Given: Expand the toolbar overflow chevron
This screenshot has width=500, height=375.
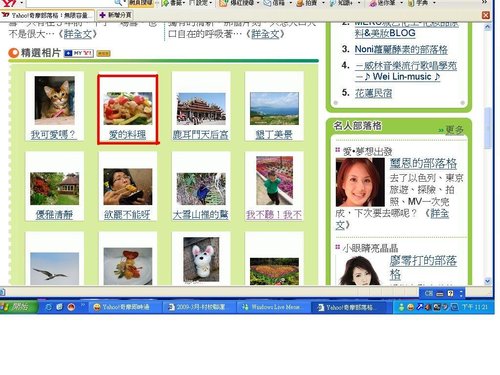Looking at the screenshot, I should (484, 2).
